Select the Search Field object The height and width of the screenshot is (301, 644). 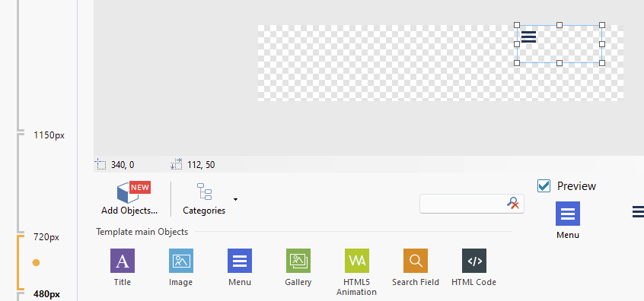[415, 261]
